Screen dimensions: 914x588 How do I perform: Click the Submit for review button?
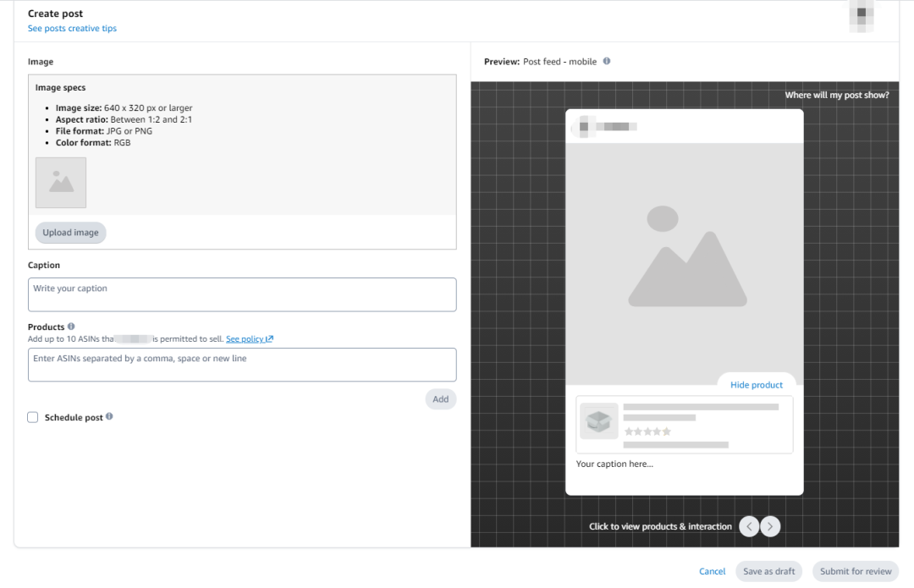pos(855,571)
